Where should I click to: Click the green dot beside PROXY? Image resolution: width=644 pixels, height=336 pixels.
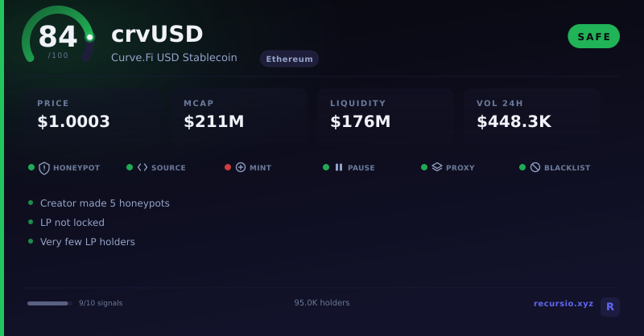[424, 167]
